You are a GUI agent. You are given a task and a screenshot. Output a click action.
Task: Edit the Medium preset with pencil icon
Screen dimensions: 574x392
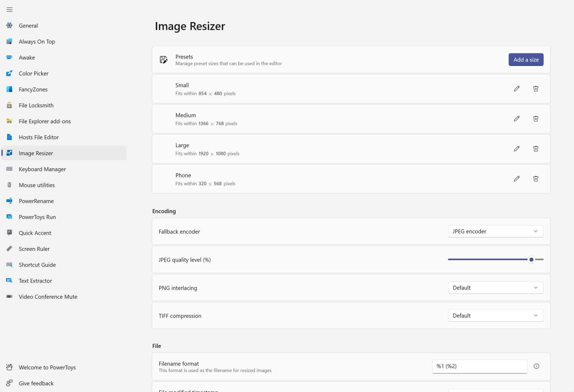pyautogui.click(x=517, y=119)
